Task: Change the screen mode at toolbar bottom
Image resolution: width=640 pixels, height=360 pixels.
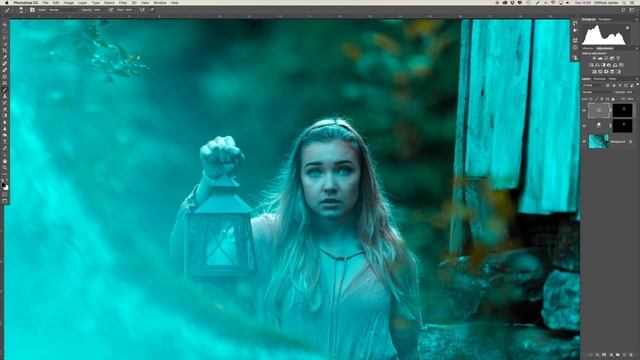Action: pyautogui.click(x=4, y=201)
